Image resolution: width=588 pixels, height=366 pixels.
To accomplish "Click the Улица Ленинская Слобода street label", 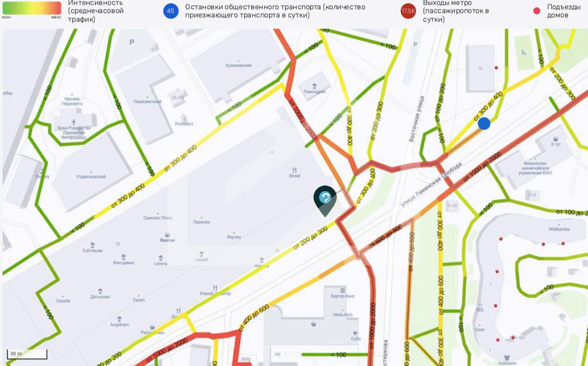I will point(431,184).
